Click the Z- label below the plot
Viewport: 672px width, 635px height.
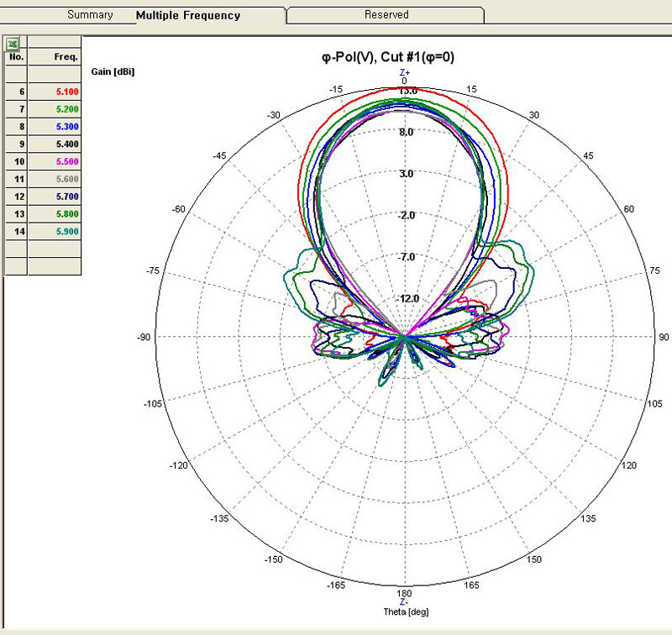[x=404, y=602]
